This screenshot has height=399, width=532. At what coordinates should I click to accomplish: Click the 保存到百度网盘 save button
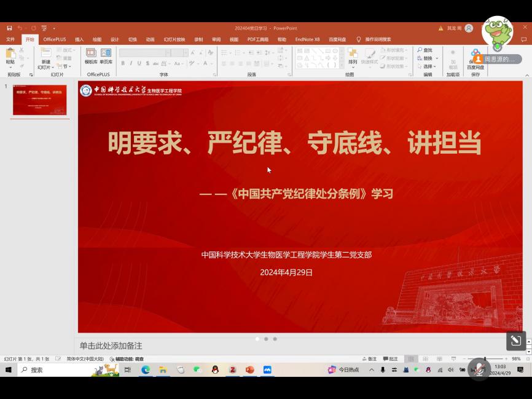475,60
